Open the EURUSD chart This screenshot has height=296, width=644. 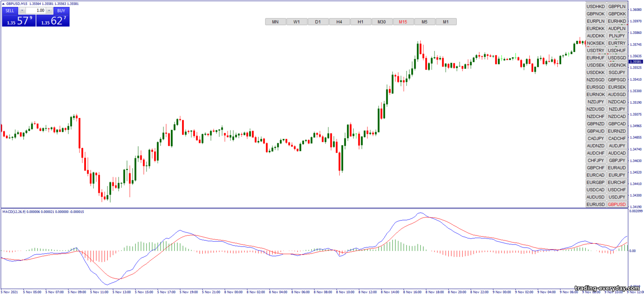[x=596, y=204]
